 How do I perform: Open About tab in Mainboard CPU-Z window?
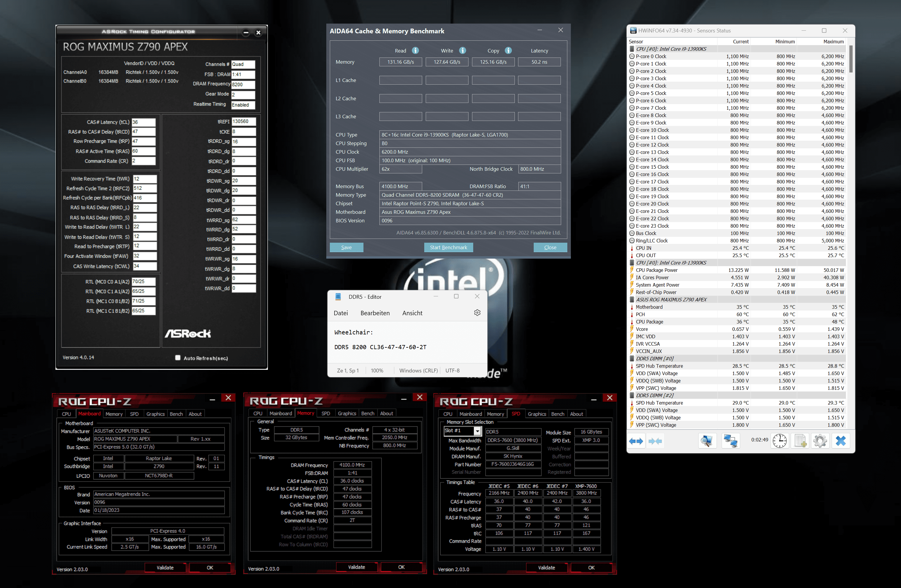pos(195,414)
